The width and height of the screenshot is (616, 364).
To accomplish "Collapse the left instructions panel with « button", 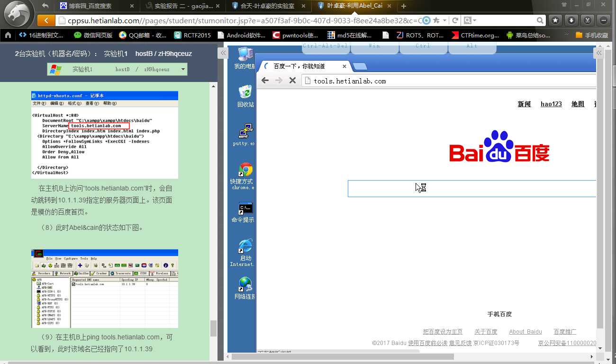I will (222, 53).
